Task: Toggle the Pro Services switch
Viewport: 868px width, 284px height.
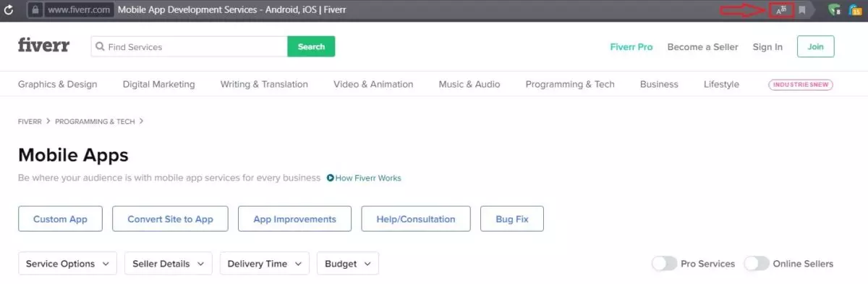Action: pyautogui.click(x=664, y=264)
